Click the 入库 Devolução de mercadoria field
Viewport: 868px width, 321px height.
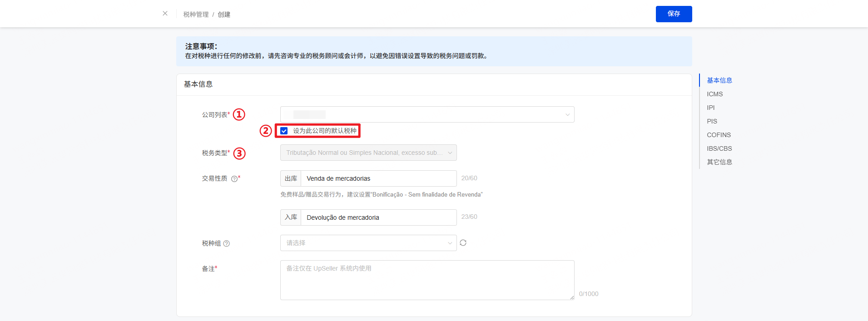[378, 217]
